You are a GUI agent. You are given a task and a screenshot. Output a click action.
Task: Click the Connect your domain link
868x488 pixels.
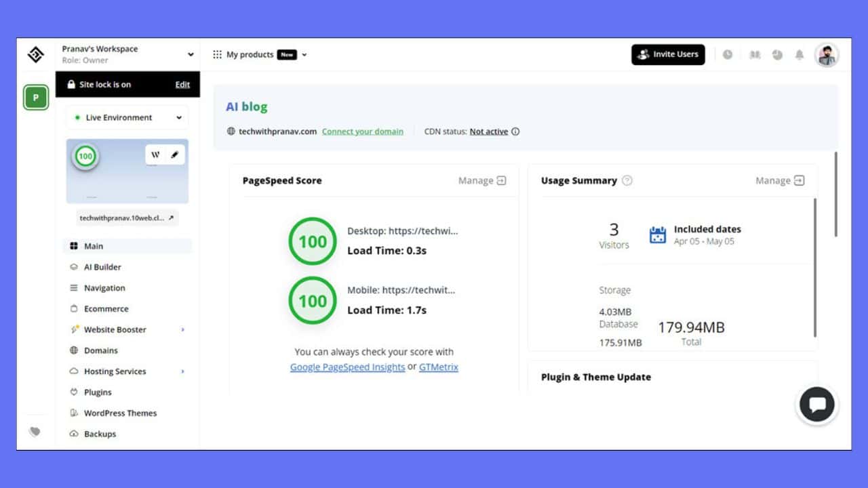point(363,131)
